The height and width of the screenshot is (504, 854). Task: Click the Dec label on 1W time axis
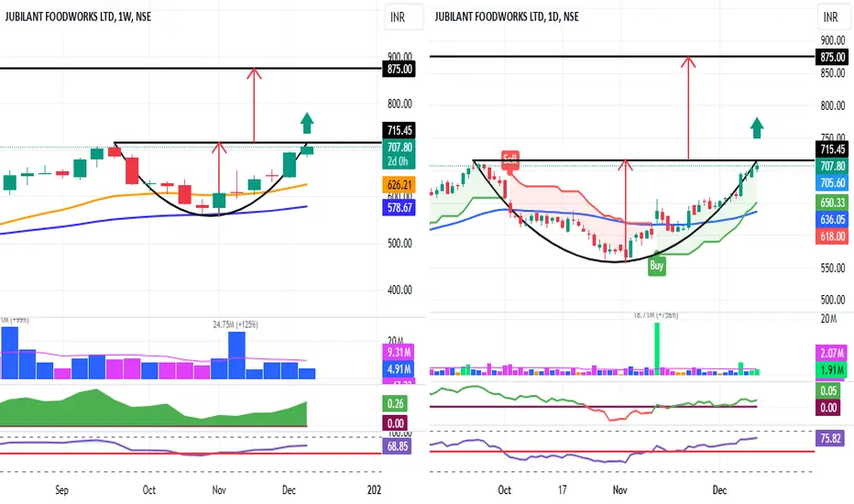point(289,490)
